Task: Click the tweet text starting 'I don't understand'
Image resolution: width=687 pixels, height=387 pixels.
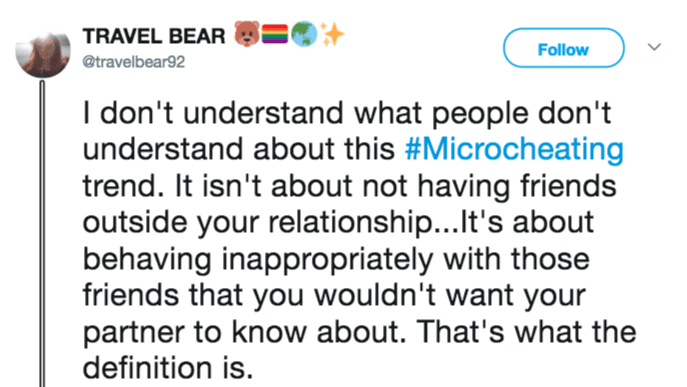Action: coord(359,240)
